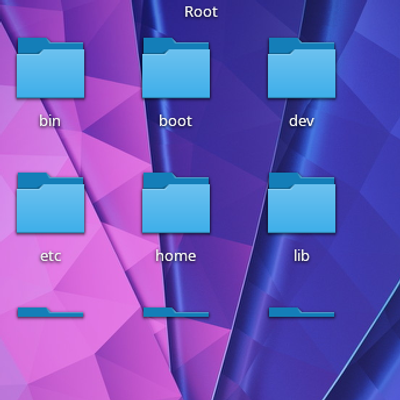Click pink wallpaper below the cut-off folders
This screenshot has height=400, width=400.
point(83,360)
